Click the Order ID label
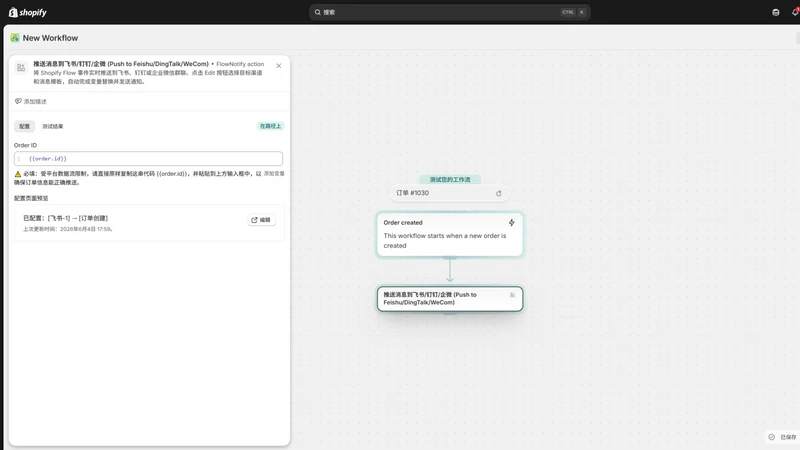Viewport: 800px width, 450px height. coord(26,145)
